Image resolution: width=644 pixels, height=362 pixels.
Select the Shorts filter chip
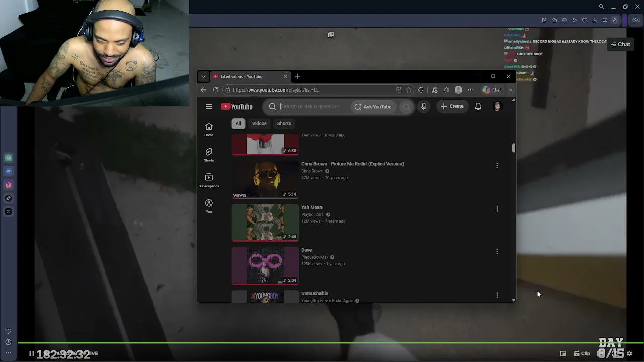[x=284, y=123]
